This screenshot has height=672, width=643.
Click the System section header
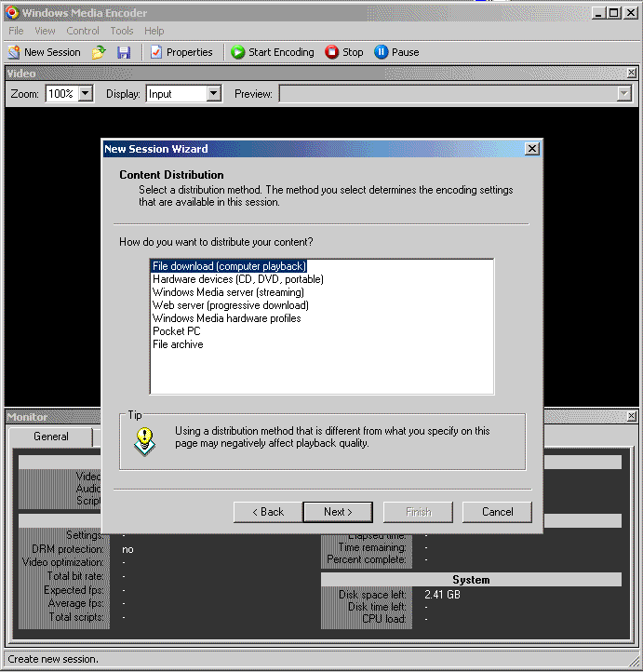pyautogui.click(x=471, y=580)
